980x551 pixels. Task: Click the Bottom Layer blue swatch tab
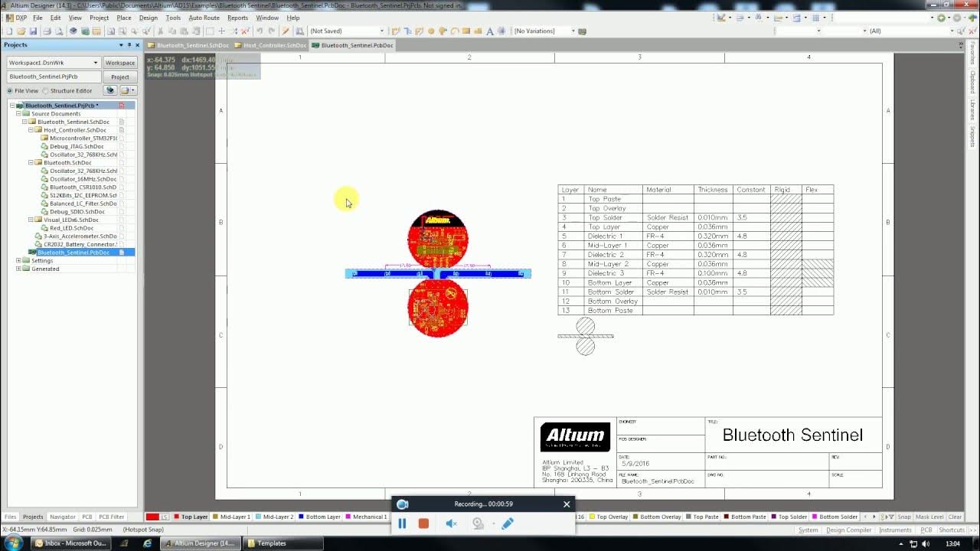pyautogui.click(x=302, y=517)
